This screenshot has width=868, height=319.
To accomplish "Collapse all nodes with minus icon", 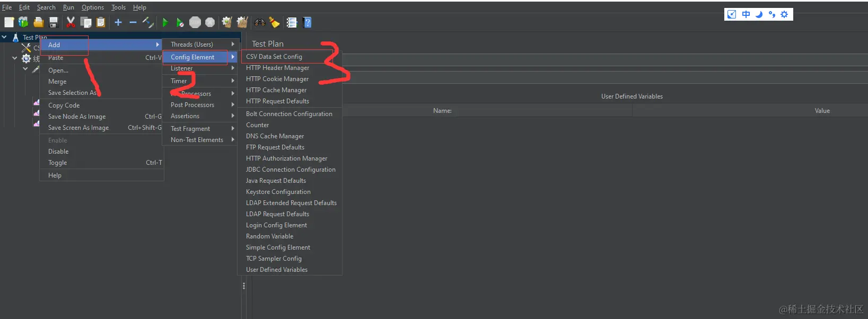I will tap(133, 22).
